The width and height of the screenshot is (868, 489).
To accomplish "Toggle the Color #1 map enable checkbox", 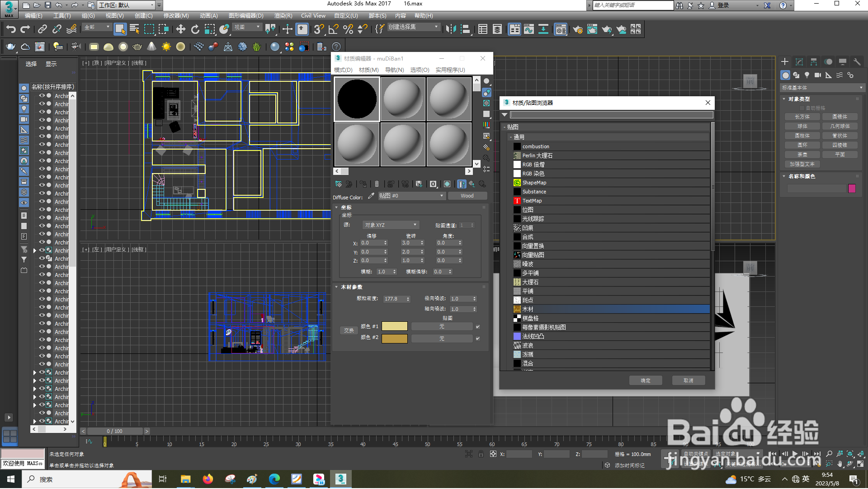I will [478, 327].
